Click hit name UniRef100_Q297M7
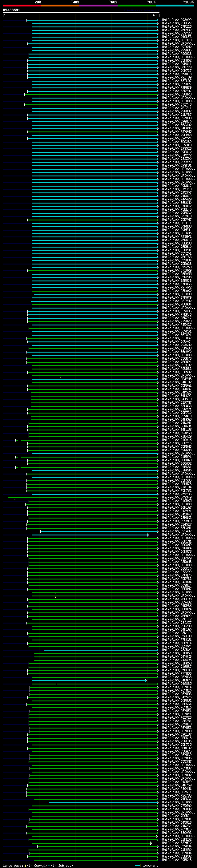This screenshot has width=197, height=868. pyautogui.click(x=177, y=403)
